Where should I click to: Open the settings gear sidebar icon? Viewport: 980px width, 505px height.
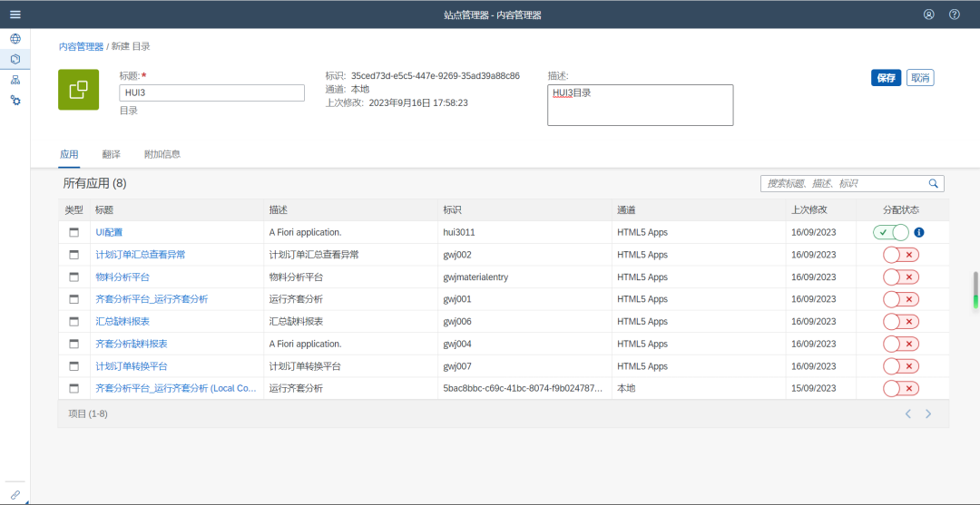tap(15, 100)
